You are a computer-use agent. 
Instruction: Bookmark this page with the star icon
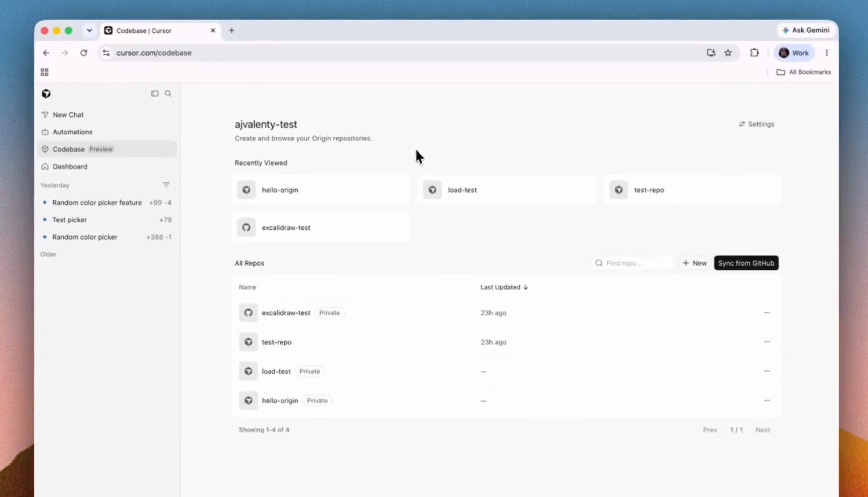coord(728,53)
